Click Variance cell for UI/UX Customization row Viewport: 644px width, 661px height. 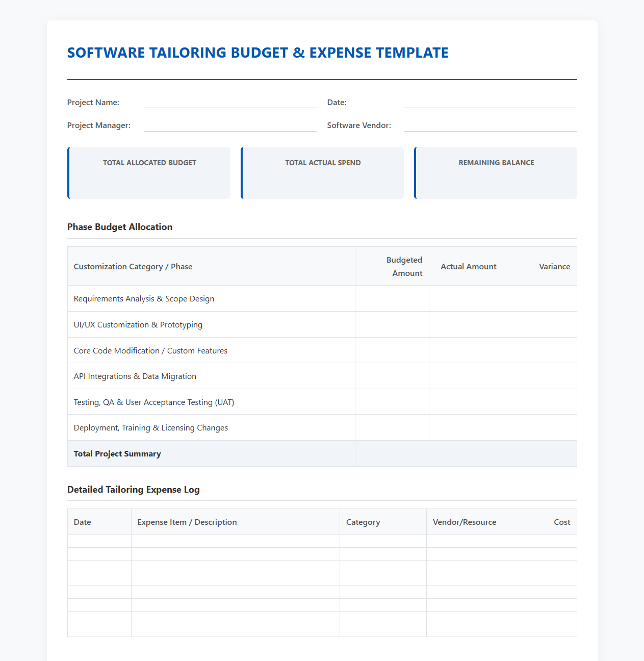tap(540, 325)
